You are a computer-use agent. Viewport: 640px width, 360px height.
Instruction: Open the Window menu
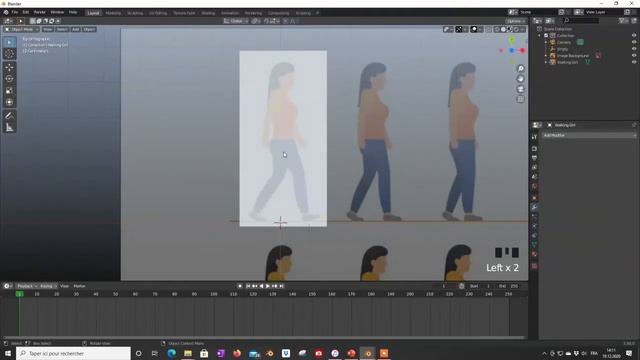(57, 13)
